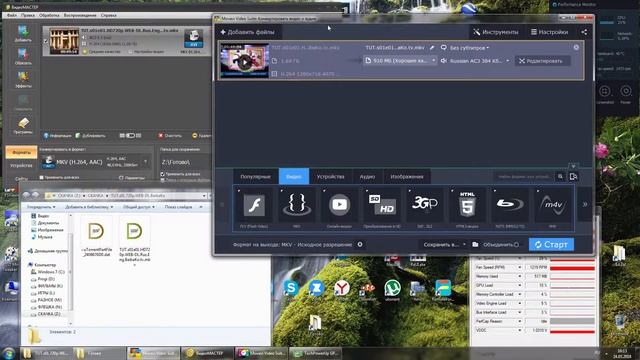Viewport: 640px width, 360px height.
Task: Switch to the Видео tab
Action: (x=294, y=176)
